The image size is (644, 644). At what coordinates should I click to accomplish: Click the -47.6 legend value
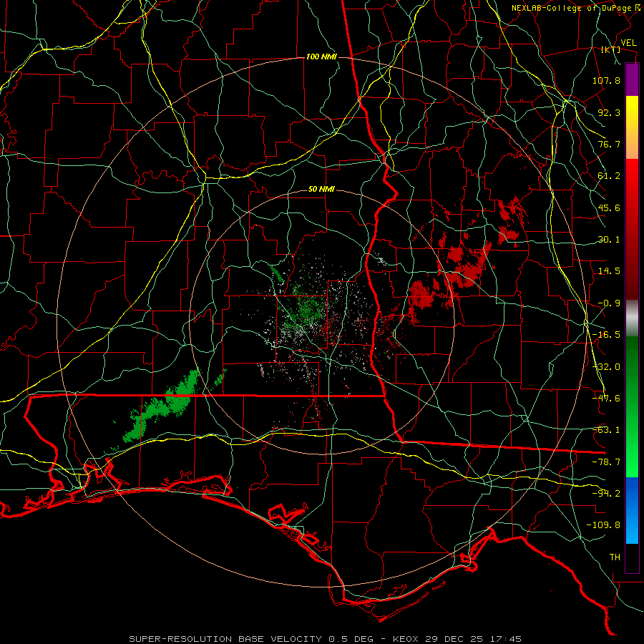(x=606, y=399)
